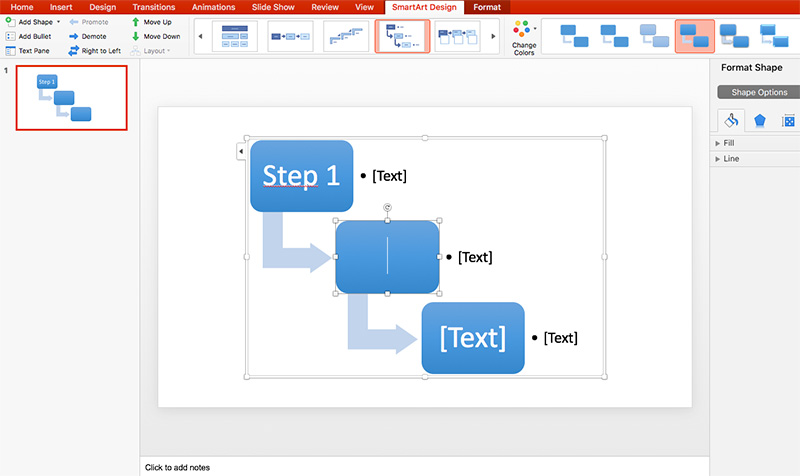
Task: Show previous layouts with left gallery arrow
Action: (x=200, y=36)
